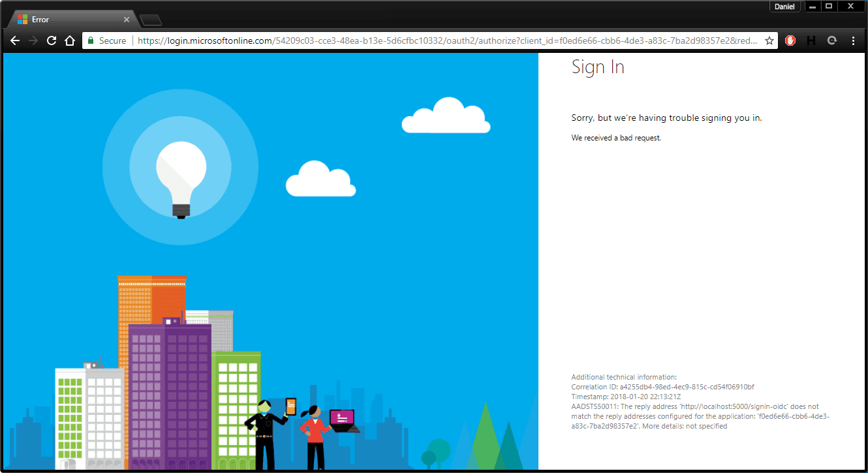Close the Error tab
Viewport: 868px width, 473px height.
(x=127, y=20)
